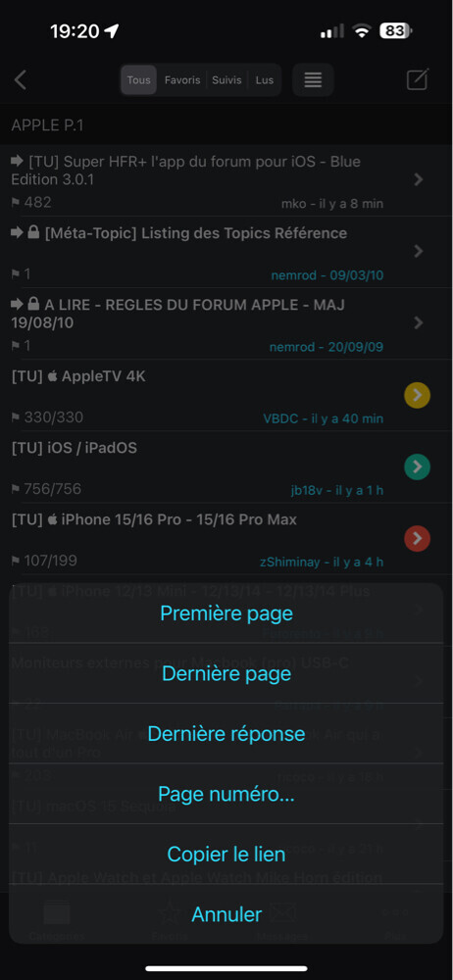453x980 pixels.
Task: Open the new topic compose icon
Action: (418, 80)
